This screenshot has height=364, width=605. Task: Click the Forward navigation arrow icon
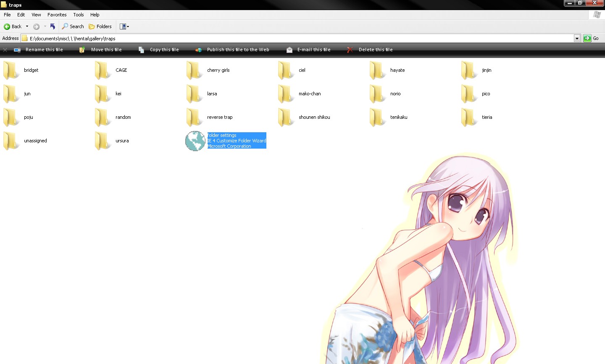[x=37, y=26]
